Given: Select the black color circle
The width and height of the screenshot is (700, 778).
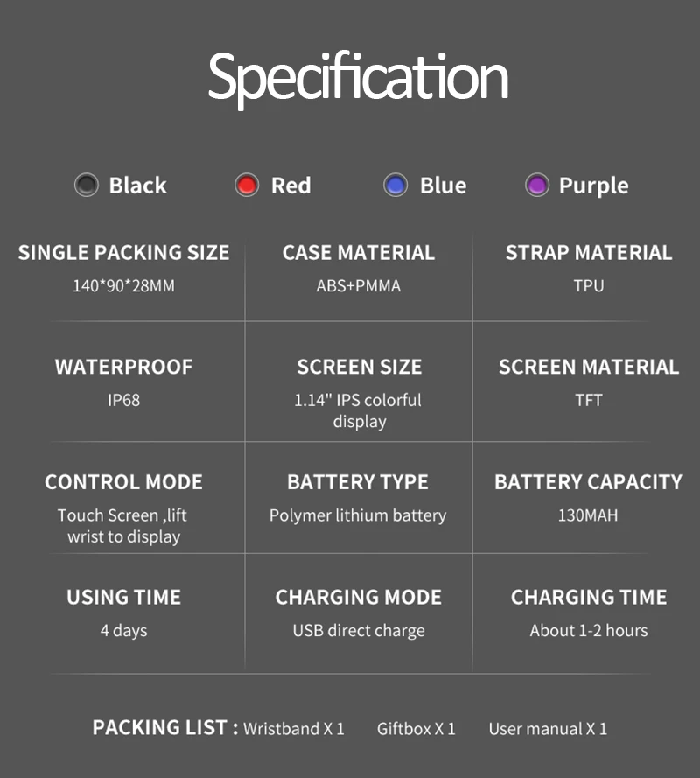Looking at the screenshot, I should (x=87, y=185).
